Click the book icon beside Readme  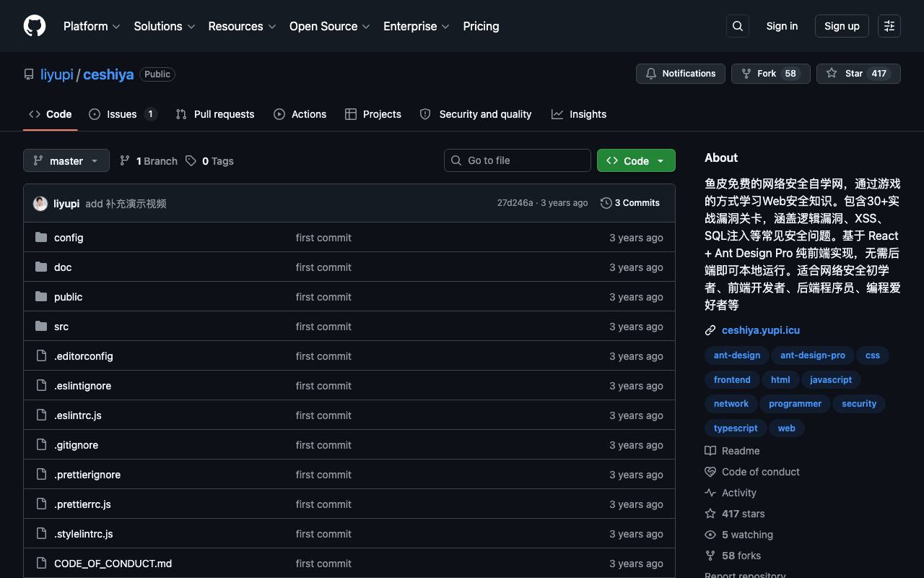coord(710,451)
